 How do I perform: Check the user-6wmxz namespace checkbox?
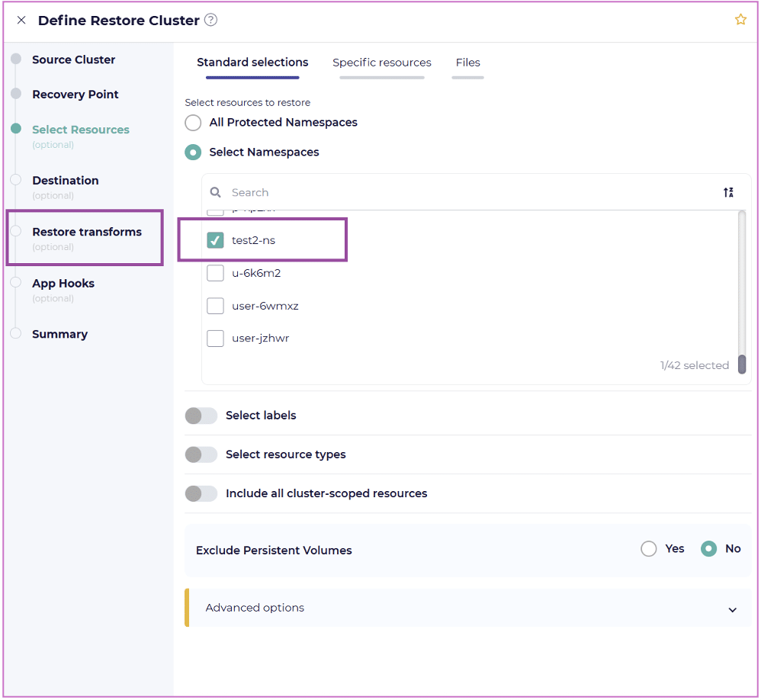pyautogui.click(x=216, y=306)
